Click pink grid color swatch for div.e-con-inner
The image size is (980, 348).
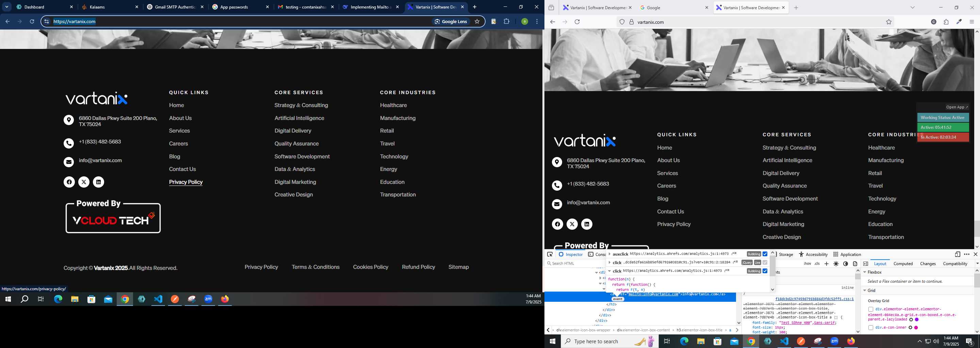tap(916, 328)
